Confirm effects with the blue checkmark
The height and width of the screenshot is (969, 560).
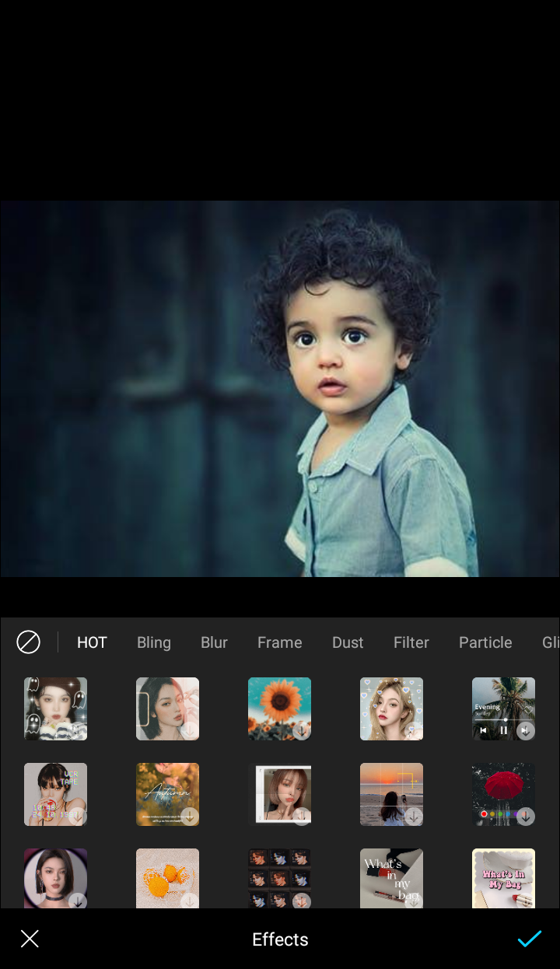pyautogui.click(x=529, y=939)
